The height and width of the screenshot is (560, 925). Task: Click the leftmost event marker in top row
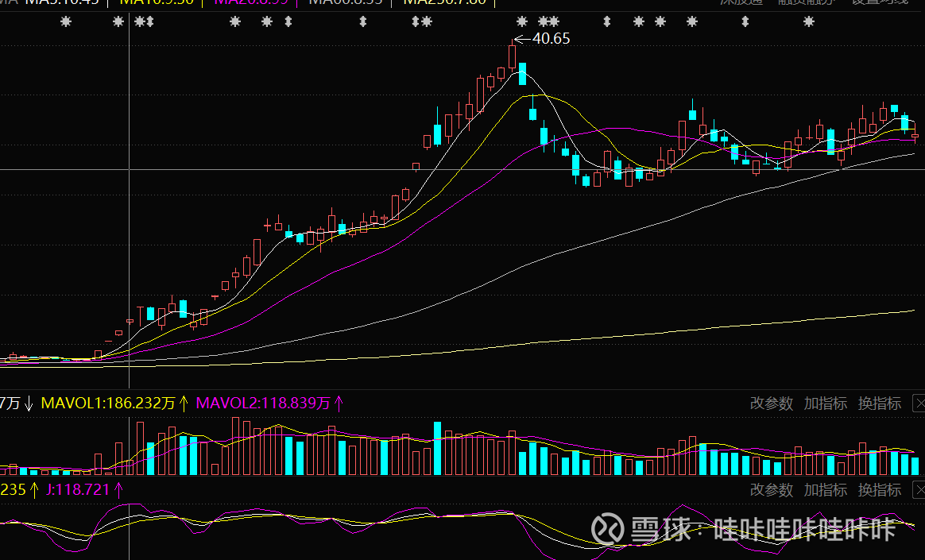pyautogui.click(x=66, y=21)
